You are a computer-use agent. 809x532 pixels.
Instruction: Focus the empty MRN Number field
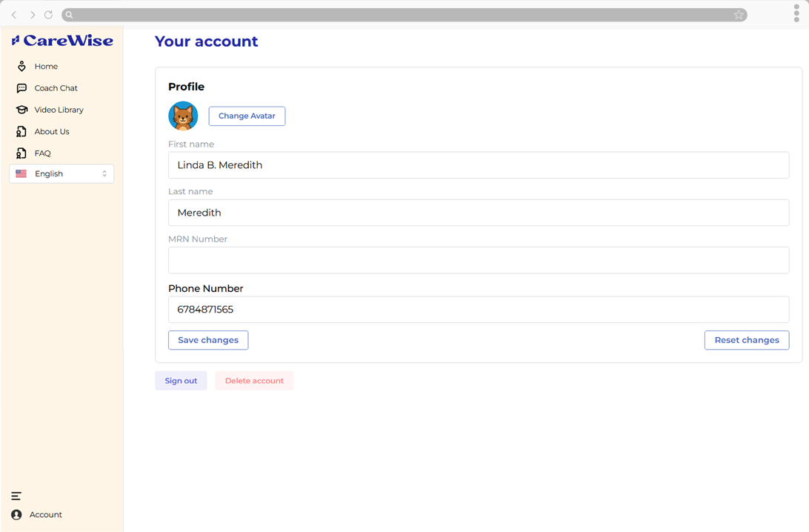(479, 260)
